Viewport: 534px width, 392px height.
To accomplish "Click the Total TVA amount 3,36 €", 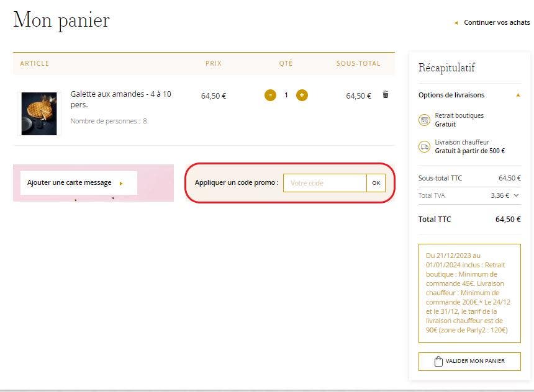I will (500, 195).
